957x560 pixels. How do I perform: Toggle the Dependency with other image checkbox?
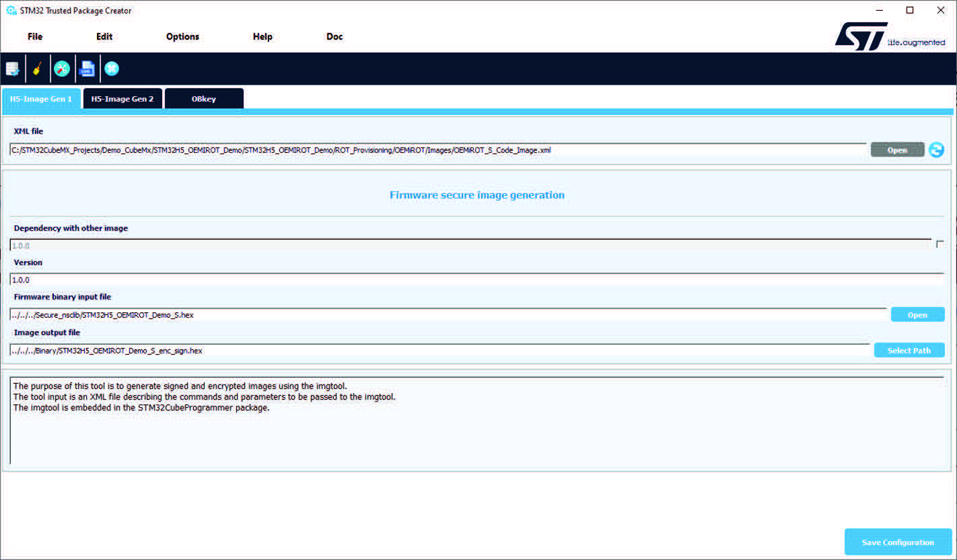click(940, 244)
